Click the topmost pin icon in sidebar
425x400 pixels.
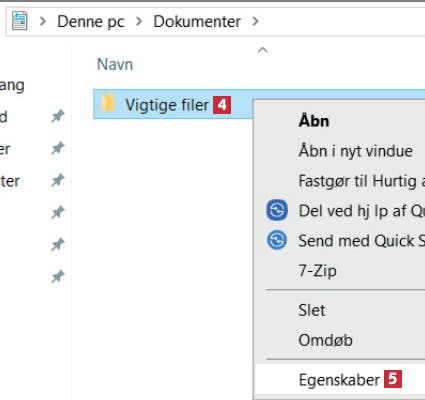tap(57, 116)
